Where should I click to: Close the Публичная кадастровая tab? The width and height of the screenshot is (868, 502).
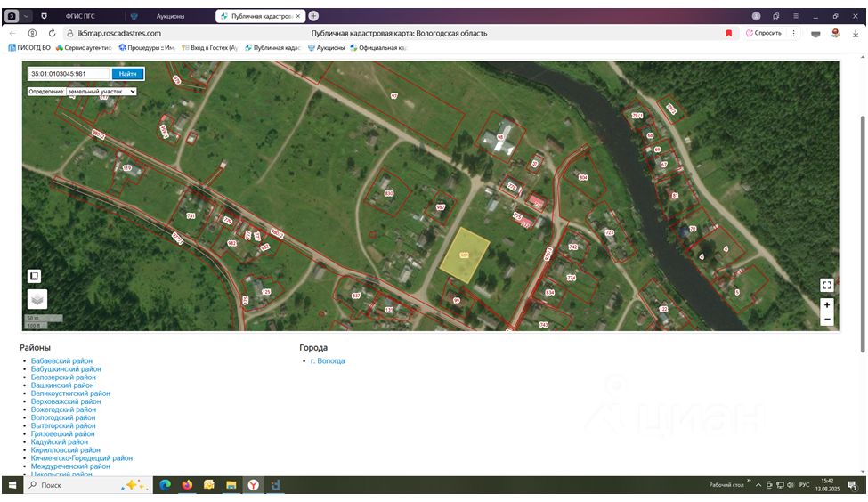[x=298, y=16]
